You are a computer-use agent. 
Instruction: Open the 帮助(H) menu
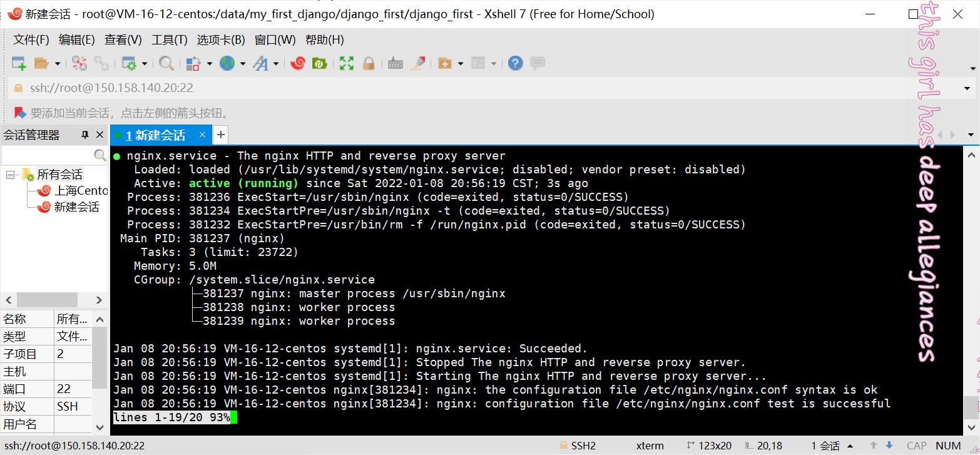coord(325,40)
